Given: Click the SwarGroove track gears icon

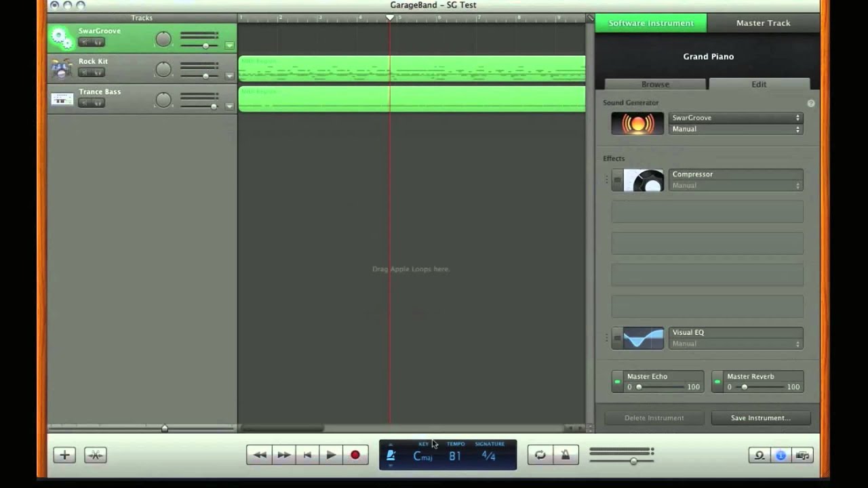Looking at the screenshot, I should pyautogui.click(x=62, y=37).
